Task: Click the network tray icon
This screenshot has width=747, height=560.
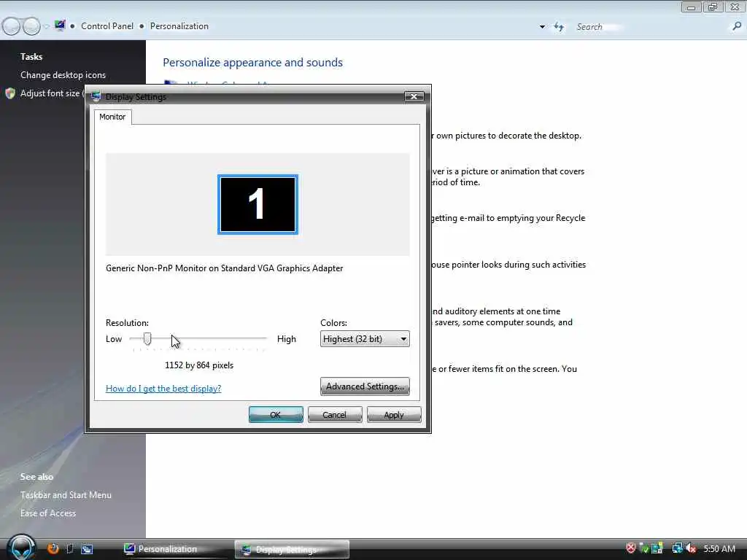Action: (x=677, y=548)
